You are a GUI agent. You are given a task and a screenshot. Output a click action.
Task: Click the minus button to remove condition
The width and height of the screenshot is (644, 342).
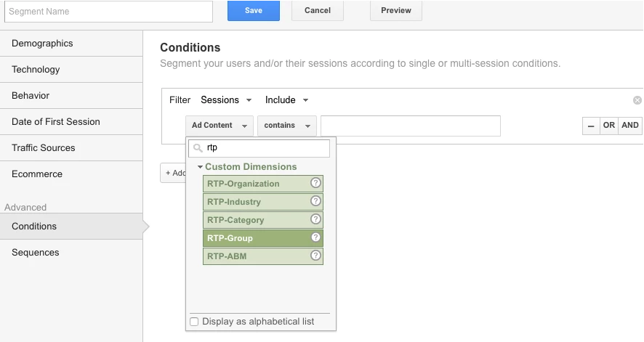pyautogui.click(x=591, y=126)
